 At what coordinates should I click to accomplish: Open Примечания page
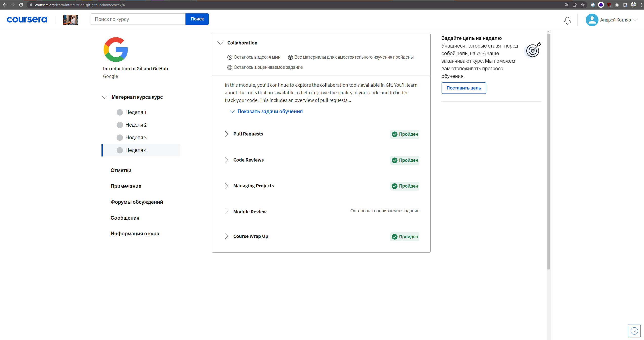pos(126,186)
